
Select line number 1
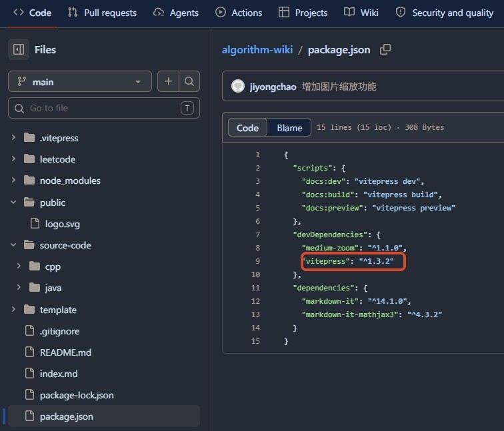click(x=257, y=155)
